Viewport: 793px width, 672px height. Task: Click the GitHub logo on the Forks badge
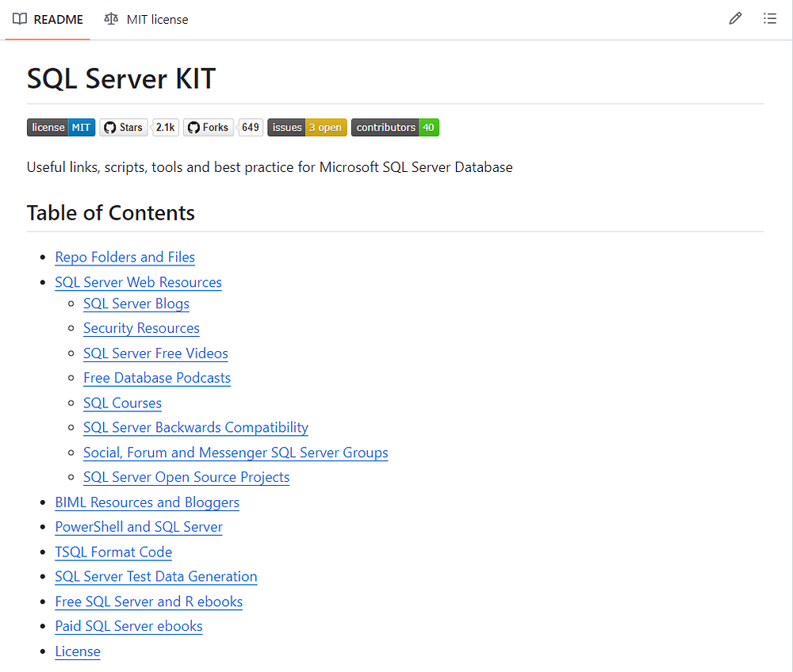[x=191, y=127]
